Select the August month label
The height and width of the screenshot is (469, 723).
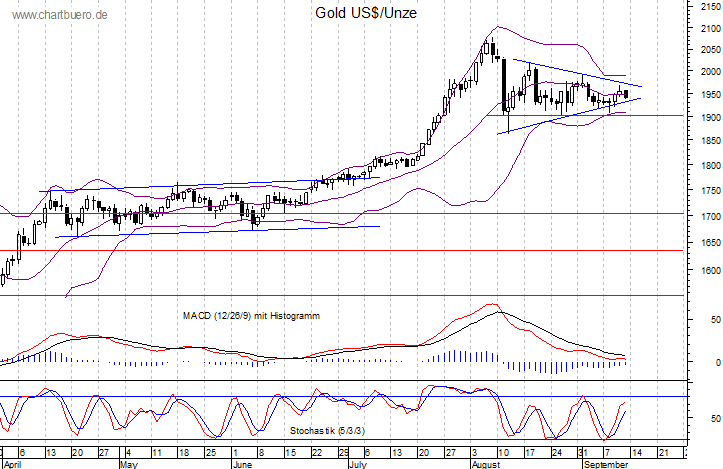click(x=484, y=464)
